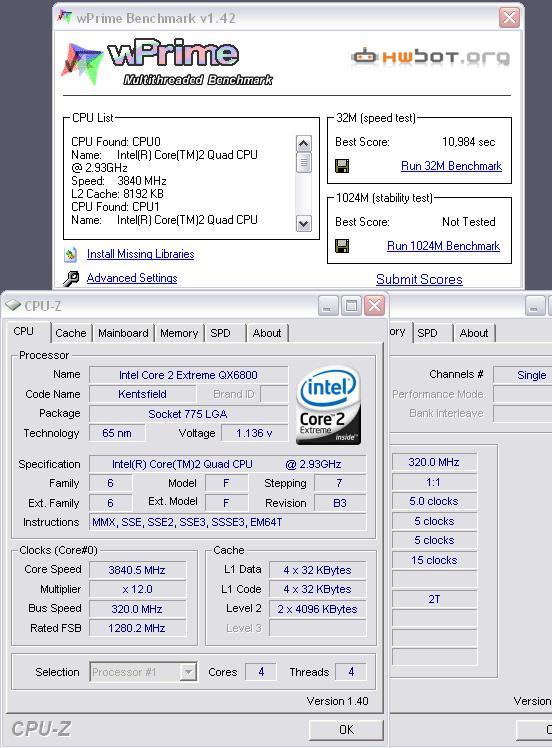Screen dimensions: 552x748
Task: Click the Code Name value Kentsfield
Action: coord(142,394)
